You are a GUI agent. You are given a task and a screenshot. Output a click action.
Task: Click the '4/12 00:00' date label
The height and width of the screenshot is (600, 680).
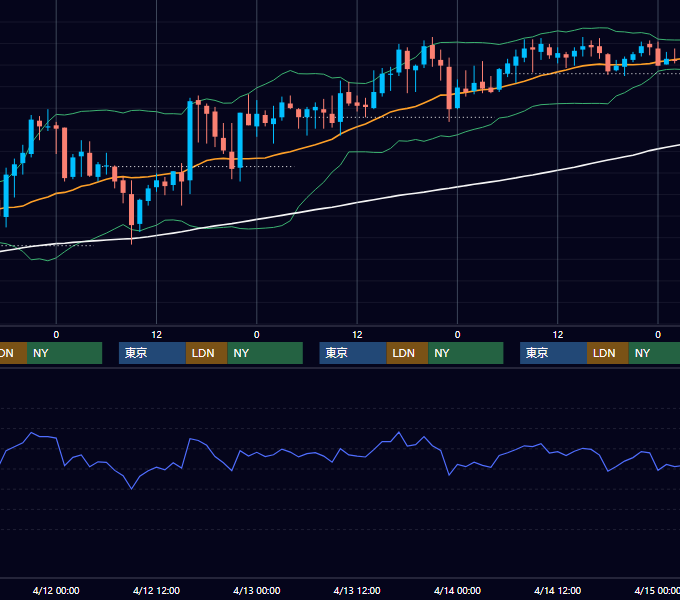pos(56,590)
